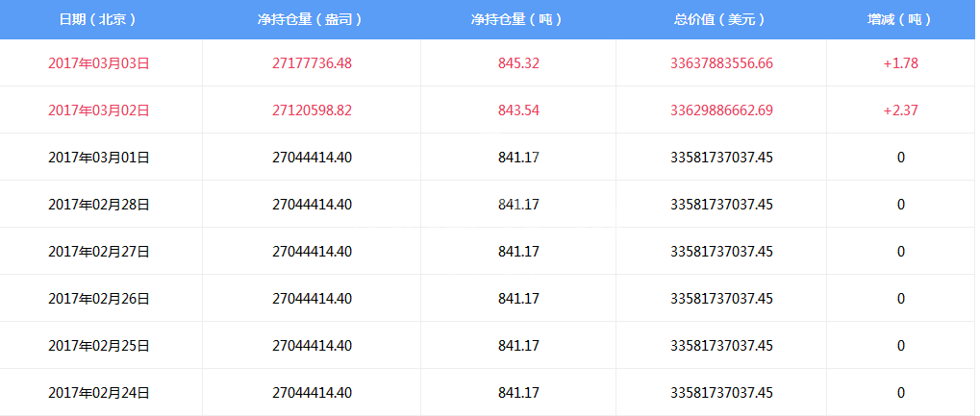Select the date cell 2017年03月01日

(99, 158)
